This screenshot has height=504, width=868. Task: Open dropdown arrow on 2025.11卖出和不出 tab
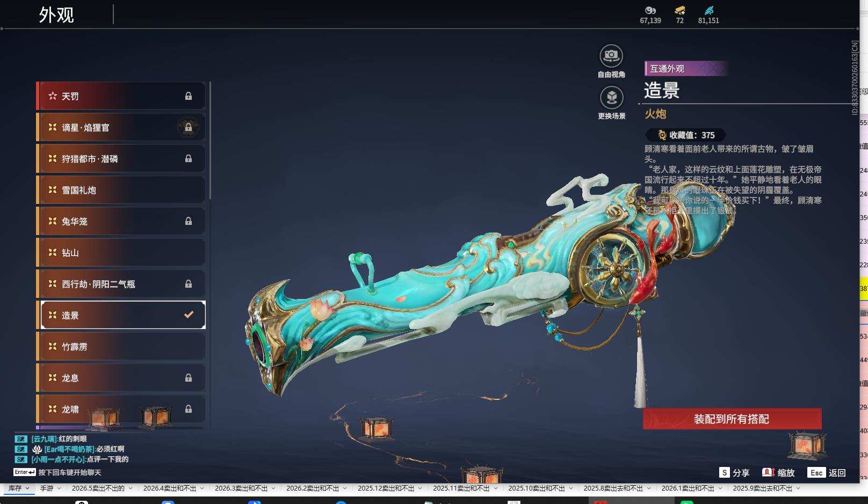point(495,488)
